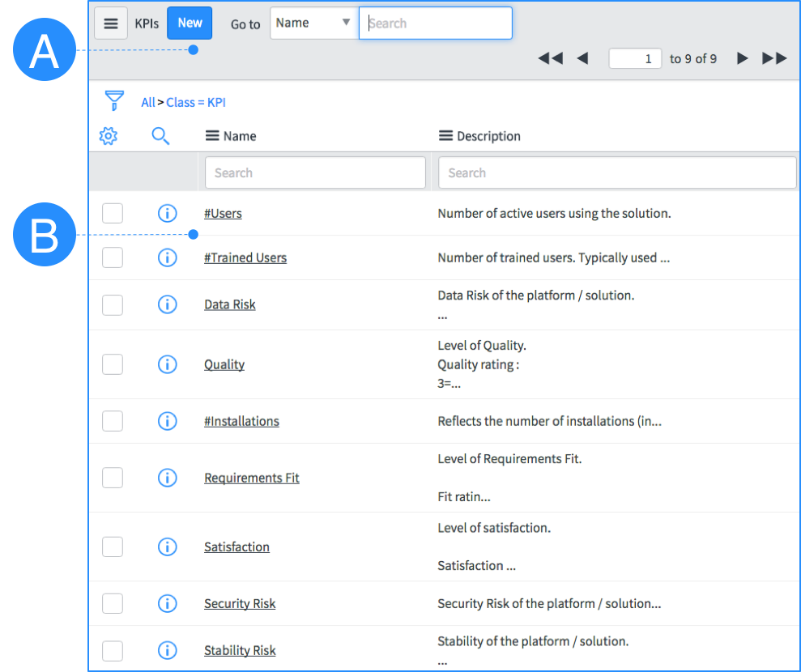Preview Stability Risk record info icon
The image size is (801, 672).
tap(167, 651)
